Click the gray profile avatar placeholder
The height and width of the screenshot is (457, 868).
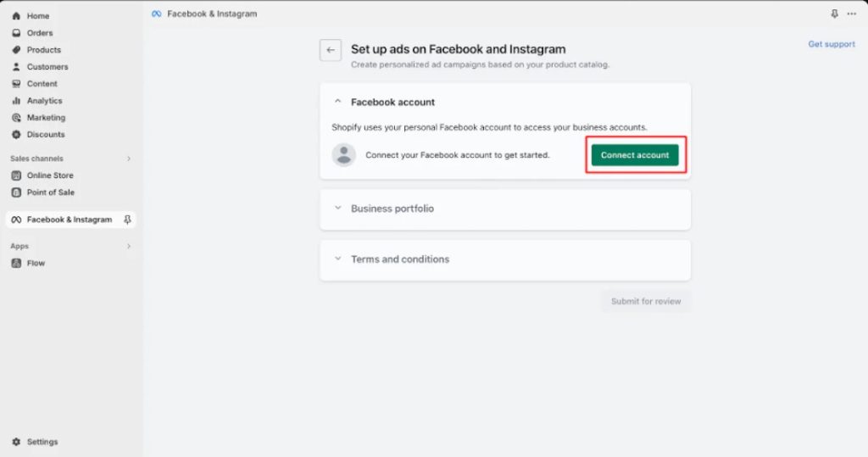coord(344,155)
